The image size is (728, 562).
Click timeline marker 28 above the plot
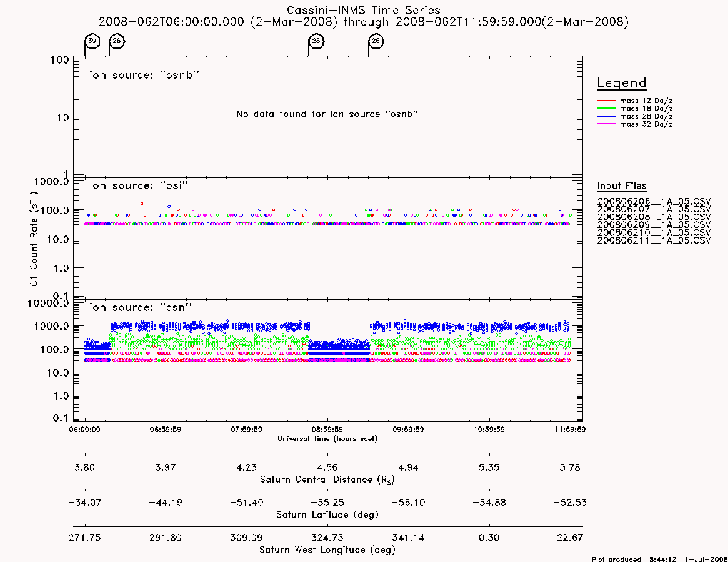pos(316,41)
